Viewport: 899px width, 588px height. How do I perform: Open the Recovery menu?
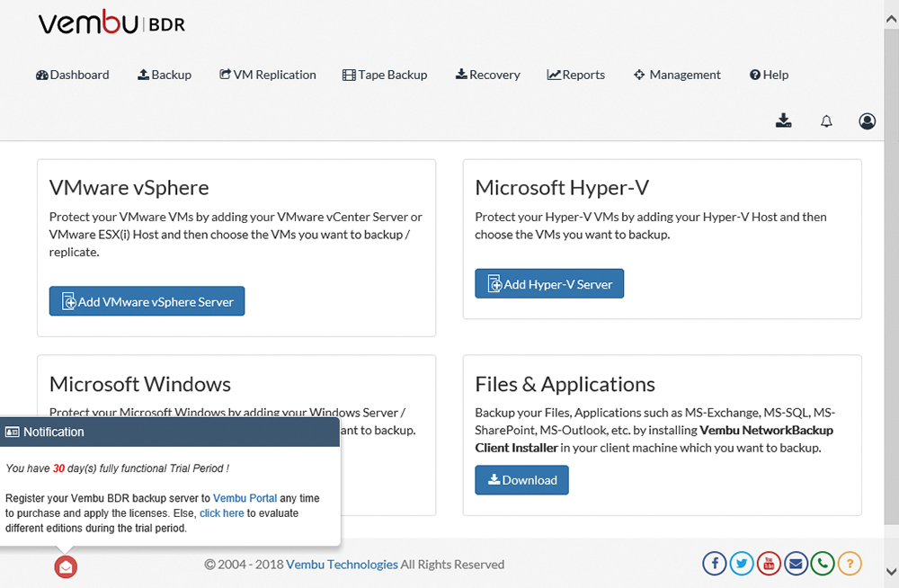(x=488, y=75)
